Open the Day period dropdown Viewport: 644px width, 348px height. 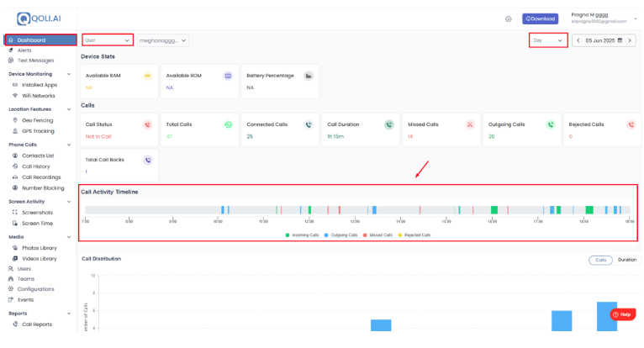coord(548,40)
